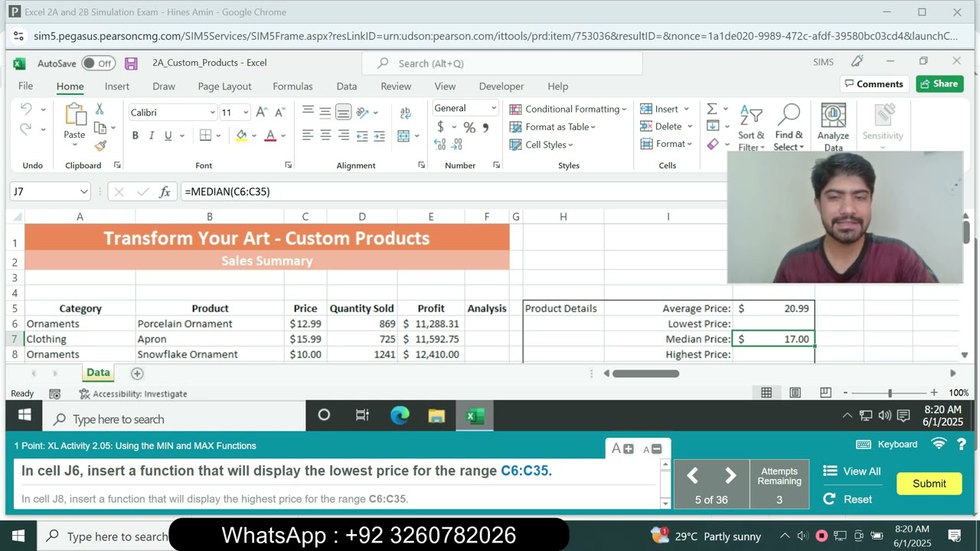Viewport: 980px width, 551px height.
Task: Click the Insert Function fx icon
Action: click(x=165, y=192)
